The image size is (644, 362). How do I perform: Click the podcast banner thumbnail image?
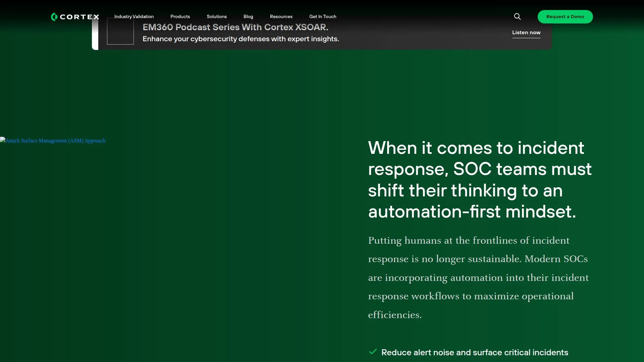coord(120,31)
